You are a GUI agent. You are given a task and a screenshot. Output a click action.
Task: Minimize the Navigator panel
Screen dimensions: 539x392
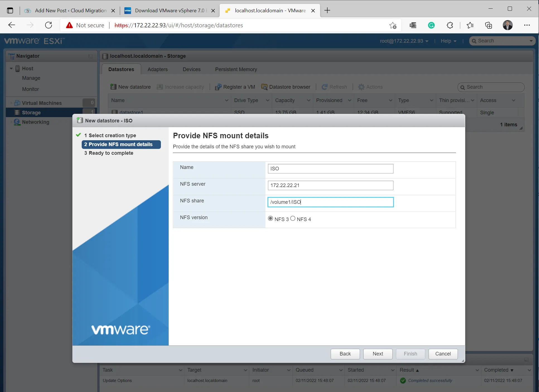pyautogui.click(x=90, y=56)
